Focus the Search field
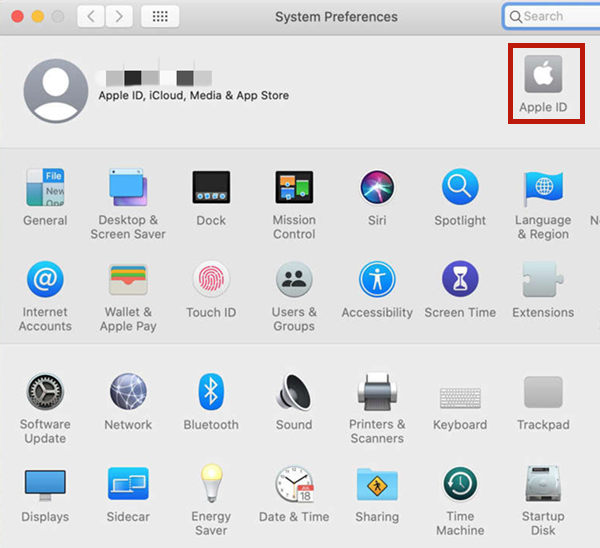This screenshot has width=600, height=548. pos(552,16)
